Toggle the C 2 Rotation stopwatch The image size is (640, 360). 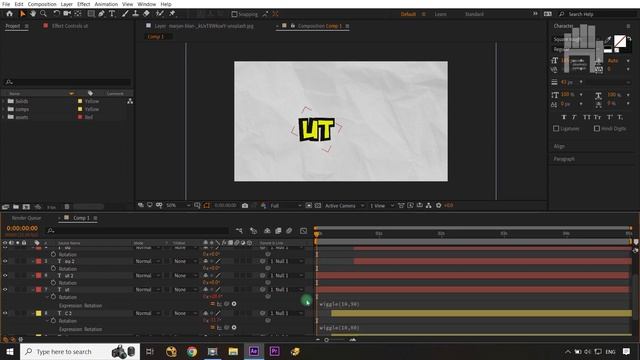click(53, 321)
